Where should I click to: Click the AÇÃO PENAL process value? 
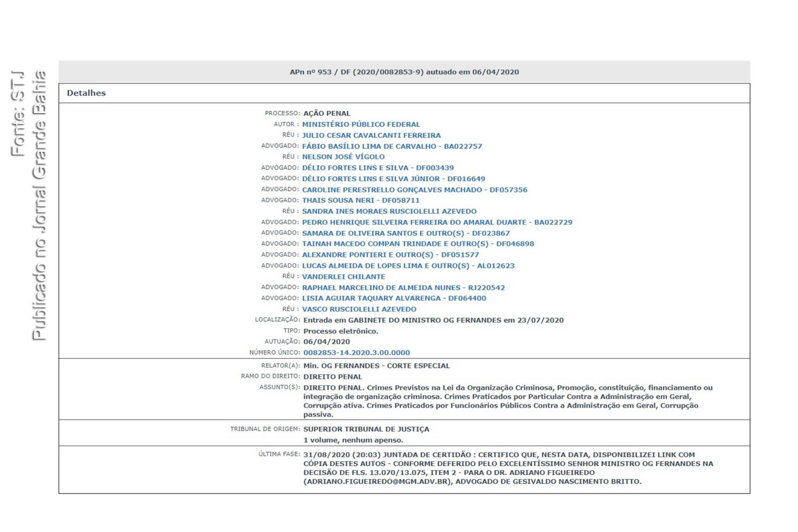327,113
